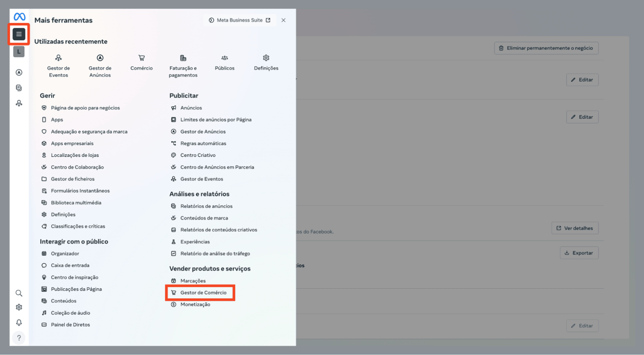Open Meta Business Suite link
The height and width of the screenshot is (355, 644).
pyautogui.click(x=239, y=20)
